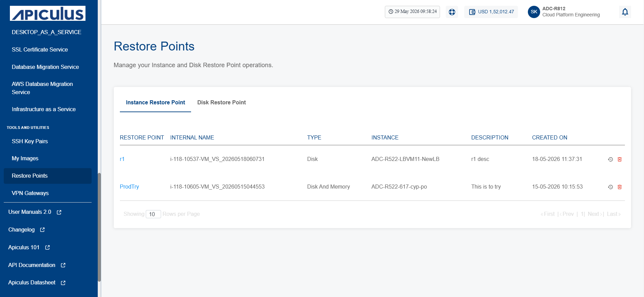This screenshot has height=297, width=644.
Task: Click external link icon next to Changelog
Action: coord(42,230)
